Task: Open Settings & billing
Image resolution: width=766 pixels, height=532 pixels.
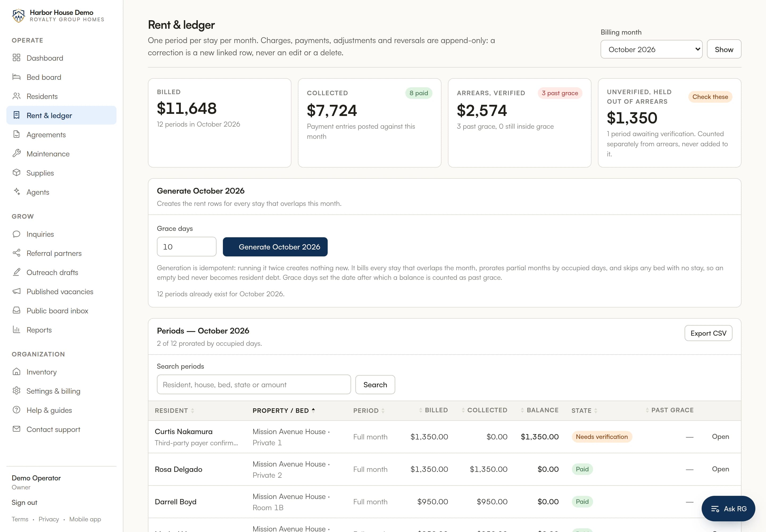Action: (61, 391)
